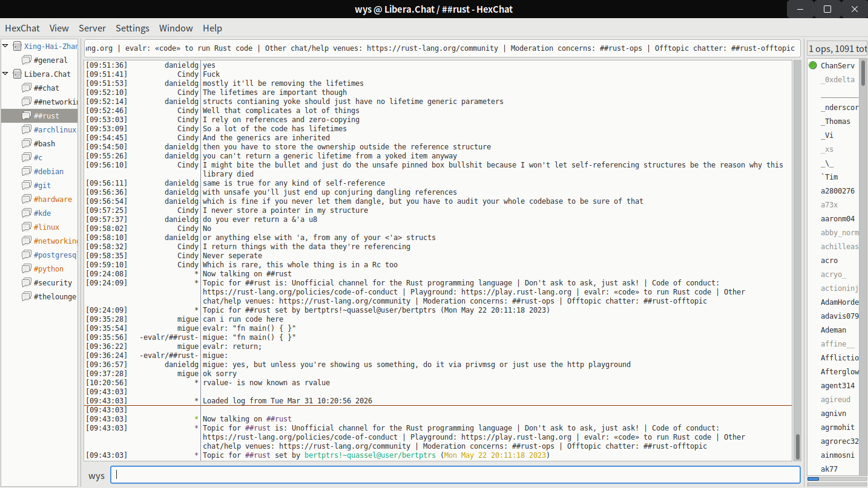The image size is (868, 488).
Task: Click the message 'mostly it'll be removing the lifetimes'
Action: click(x=283, y=83)
